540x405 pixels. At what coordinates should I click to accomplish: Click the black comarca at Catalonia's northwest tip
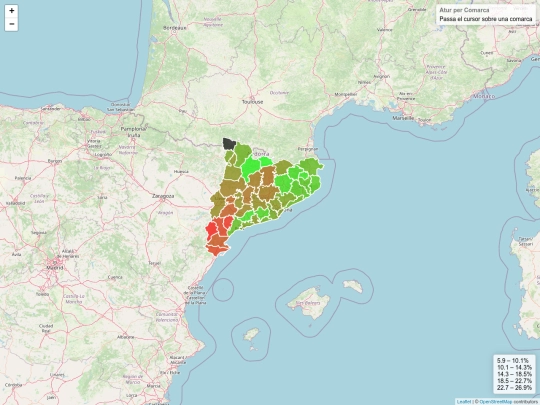[x=228, y=143]
